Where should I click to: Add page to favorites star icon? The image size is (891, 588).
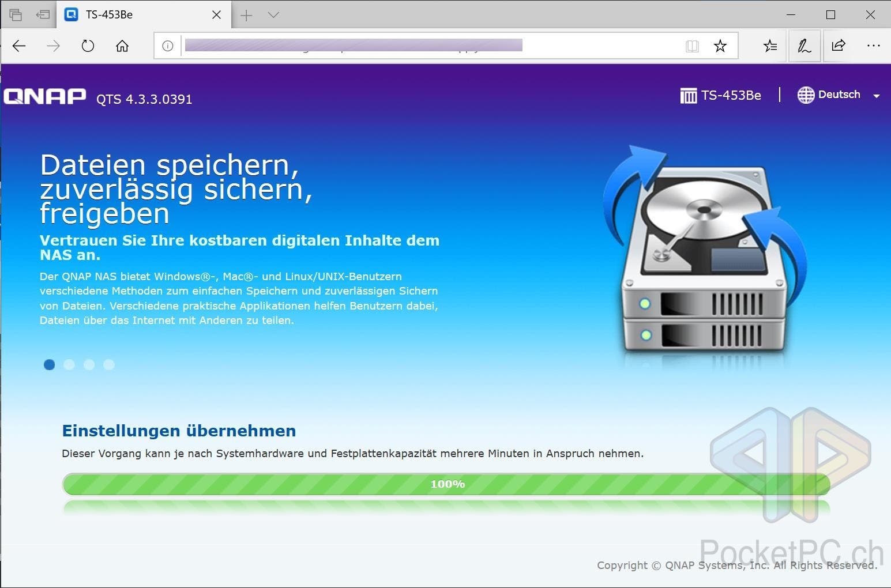(720, 46)
